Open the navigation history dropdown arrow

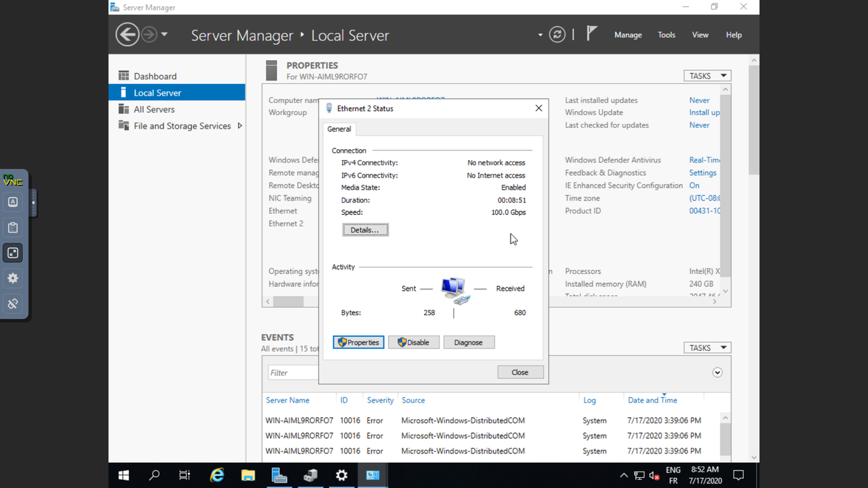[164, 35]
